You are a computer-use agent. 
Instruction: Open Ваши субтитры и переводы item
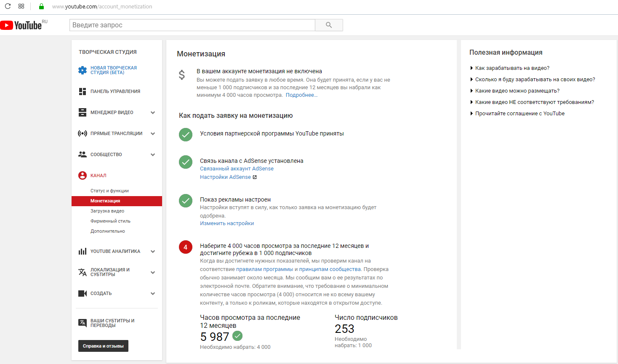[112, 323]
